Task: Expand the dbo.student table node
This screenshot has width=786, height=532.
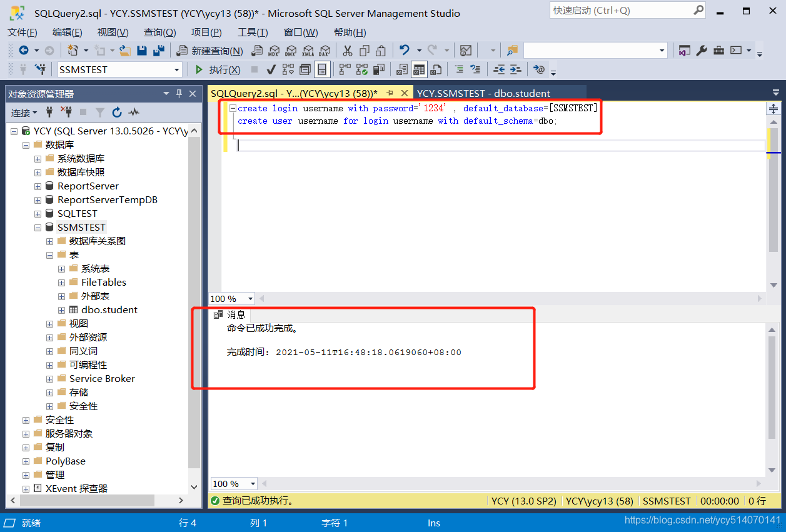Action: tap(61, 310)
